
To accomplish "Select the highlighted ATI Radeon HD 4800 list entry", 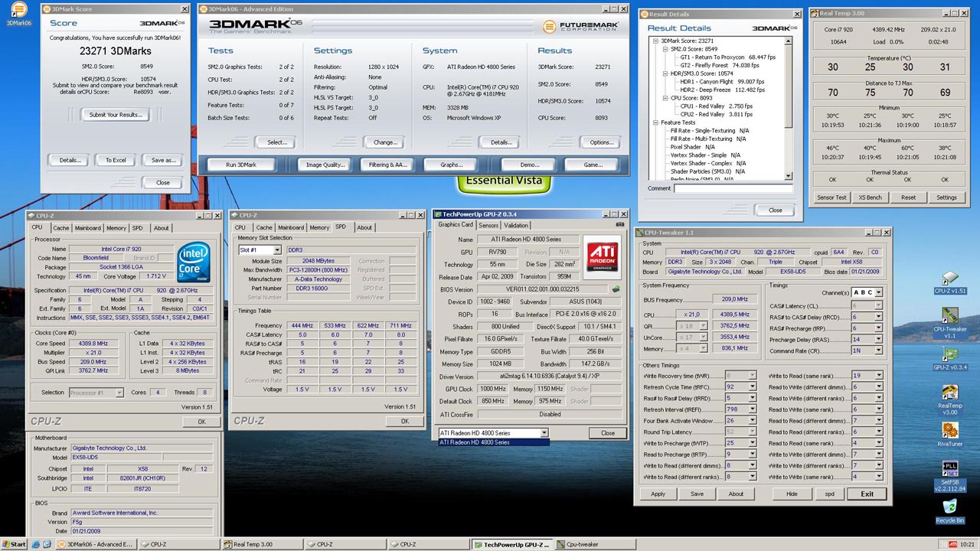I will coord(493,442).
